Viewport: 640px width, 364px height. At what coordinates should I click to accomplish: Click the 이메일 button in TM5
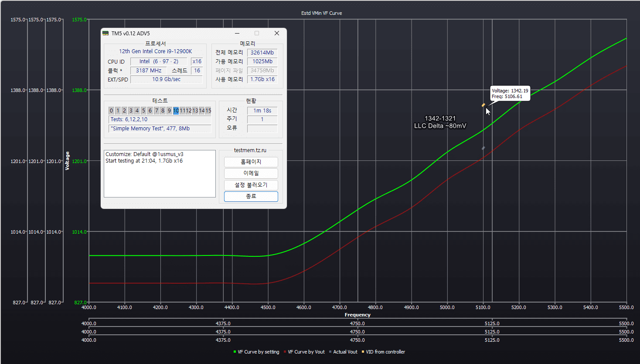[251, 173]
